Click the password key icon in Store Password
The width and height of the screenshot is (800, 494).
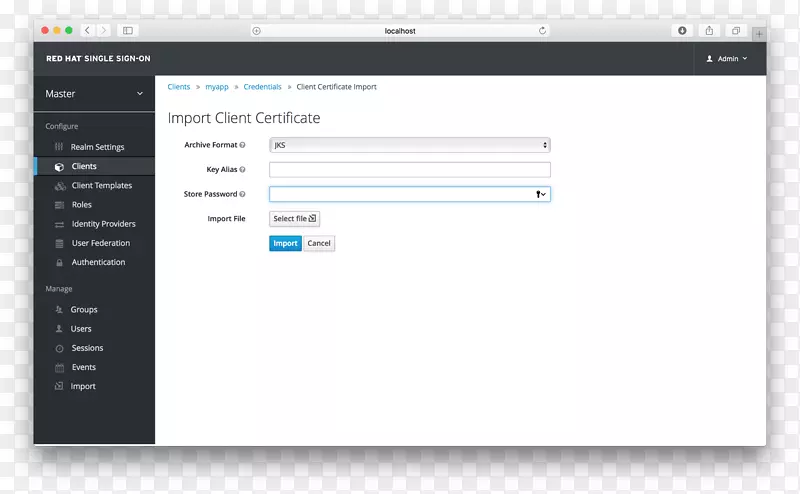tap(540, 194)
